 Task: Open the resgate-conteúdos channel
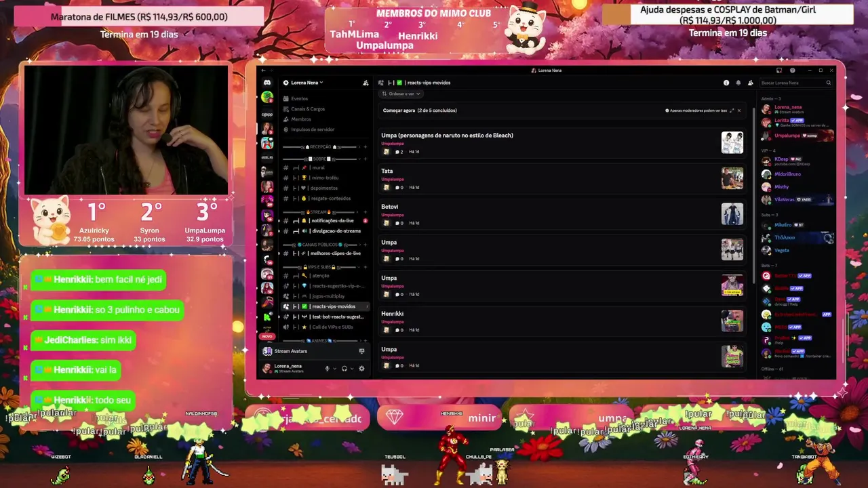point(325,199)
